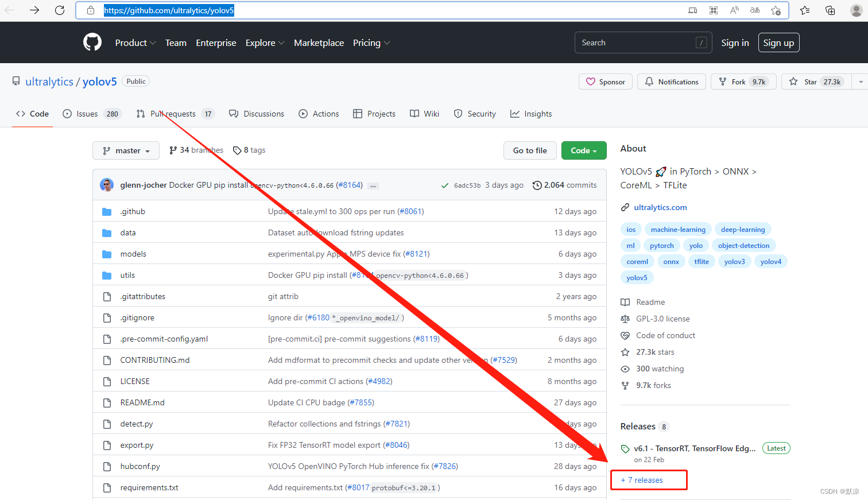Open the Projects tab
This screenshot has height=500, width=868.
coord(374,114)
